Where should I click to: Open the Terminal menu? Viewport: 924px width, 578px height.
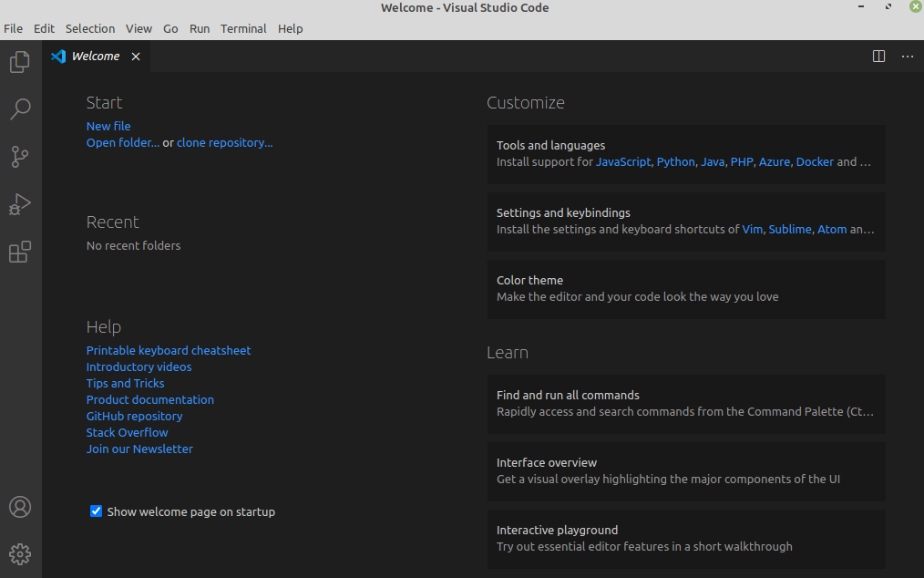[x=243, y=28]
